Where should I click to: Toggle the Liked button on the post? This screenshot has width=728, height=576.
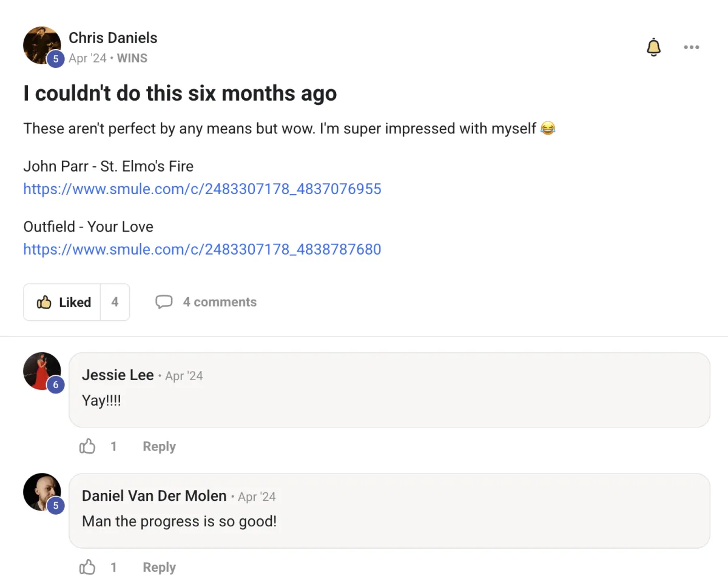coord(63,302)
